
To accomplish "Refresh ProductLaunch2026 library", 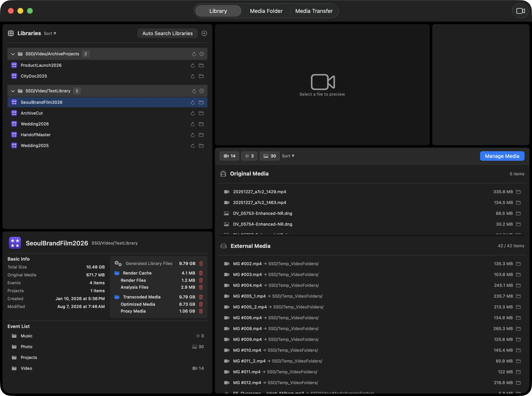I will [193, 66].
